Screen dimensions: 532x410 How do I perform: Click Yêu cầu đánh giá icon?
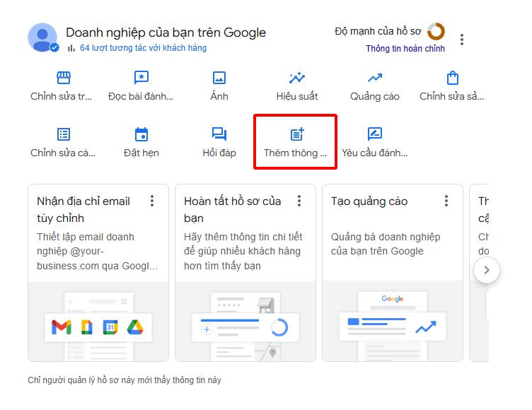point(375,134)
